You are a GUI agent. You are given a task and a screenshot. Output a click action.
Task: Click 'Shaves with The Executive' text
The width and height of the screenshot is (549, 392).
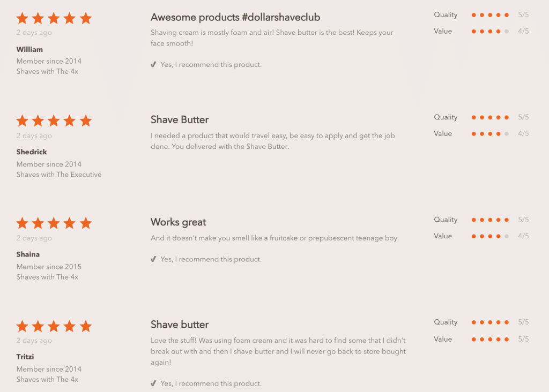(x=59, y=175)
